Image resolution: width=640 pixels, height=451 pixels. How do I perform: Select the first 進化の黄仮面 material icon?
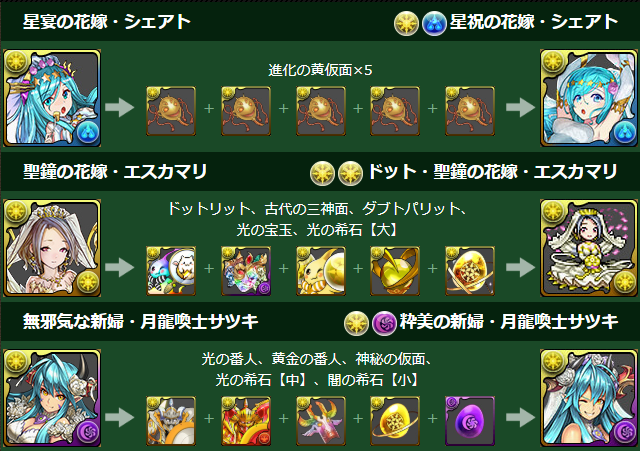pos(171,111)
